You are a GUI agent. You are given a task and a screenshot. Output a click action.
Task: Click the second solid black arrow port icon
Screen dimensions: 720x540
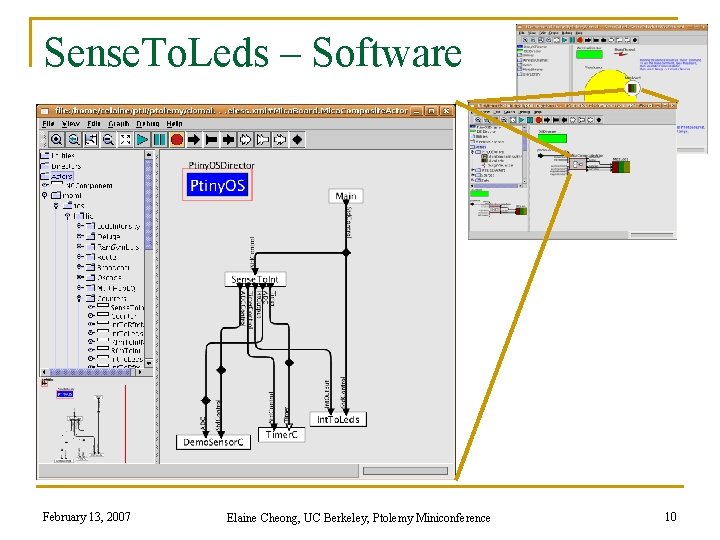click(228, 139)
